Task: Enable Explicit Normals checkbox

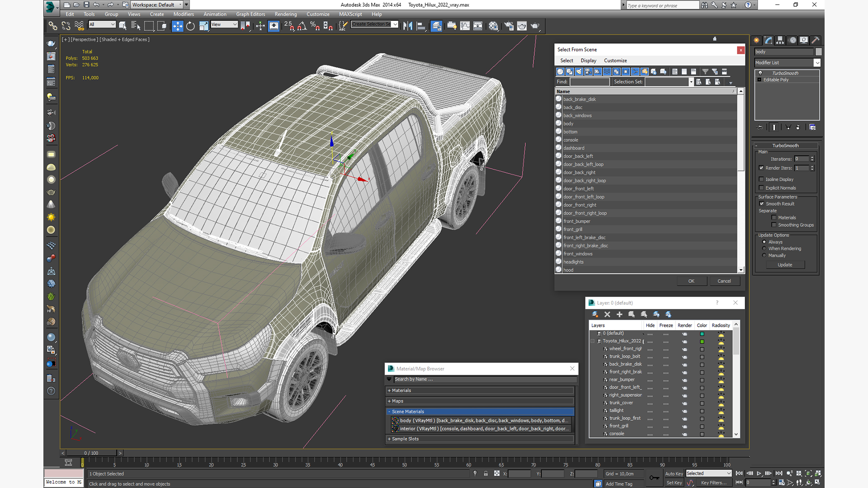Action: (x=761, y=188)
